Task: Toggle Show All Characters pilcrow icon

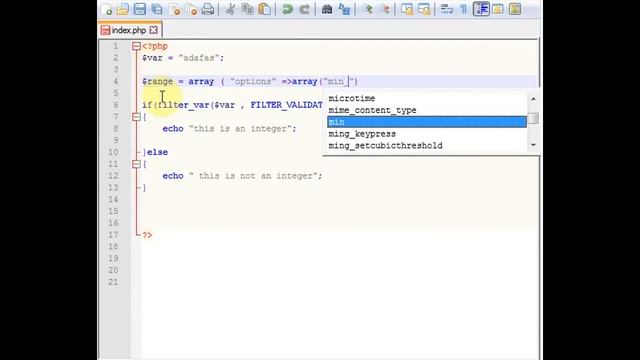Action: pos(464,9)
